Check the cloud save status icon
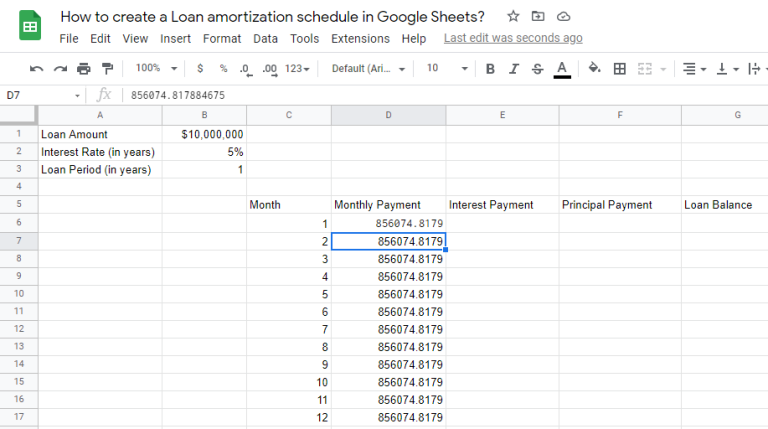The width and height of the screenshot is (768, 429). click(x=563, y=17)
